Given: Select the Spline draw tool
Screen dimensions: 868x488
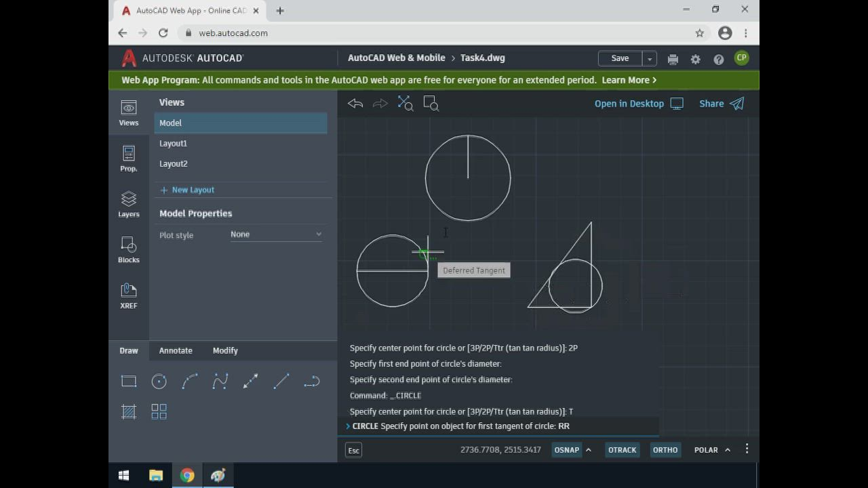Looking at the screenshot, I should 220,382.
